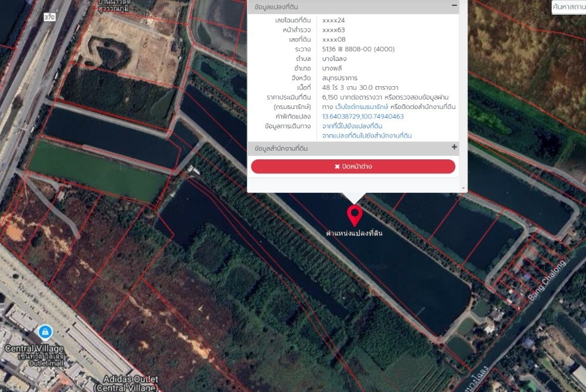Viewport: 586px width, 392px height.
Task: Collapse the ข้อมูลแปลงที่ดิน section with minus icon
Action: pyautogui.click(x=454, y=6)
